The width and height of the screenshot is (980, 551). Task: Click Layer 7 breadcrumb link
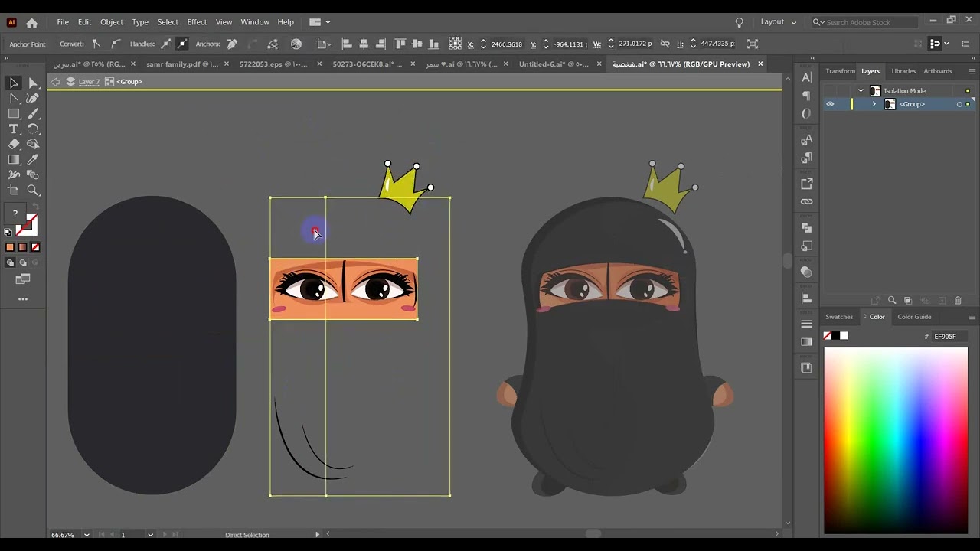pos(89,82)
